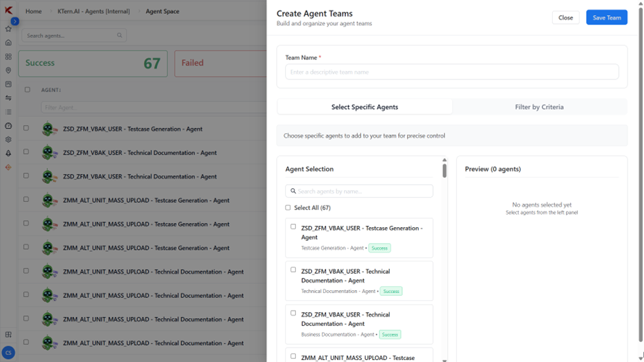Expand the sidebar with the blue chevron
The width and height of the screenshot is (644, 362).
coord(14,21)
